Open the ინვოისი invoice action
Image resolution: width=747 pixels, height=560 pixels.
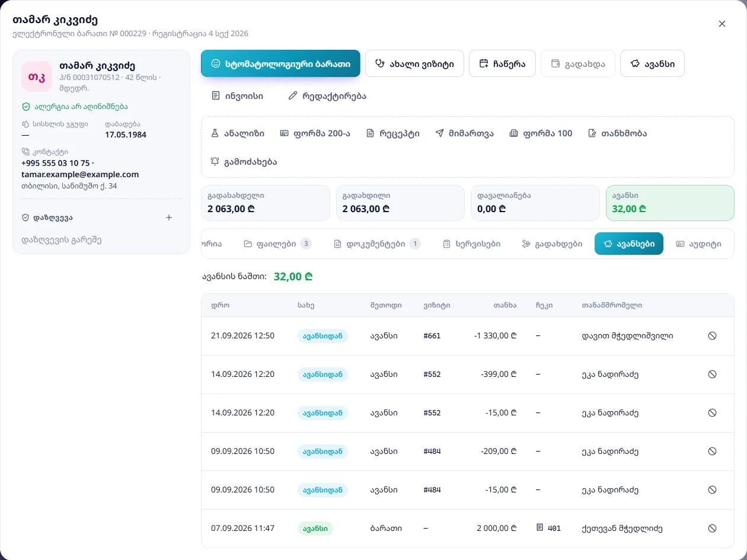tap(237, 96)
